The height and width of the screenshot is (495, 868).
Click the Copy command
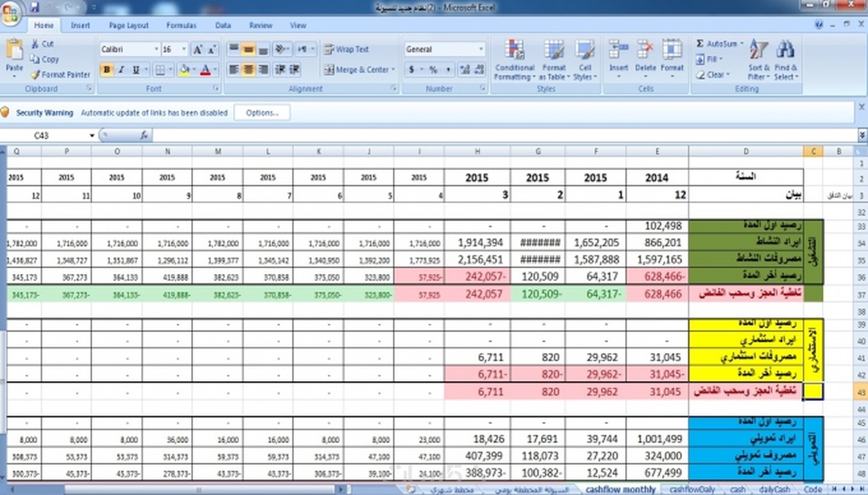pos(44,59)
